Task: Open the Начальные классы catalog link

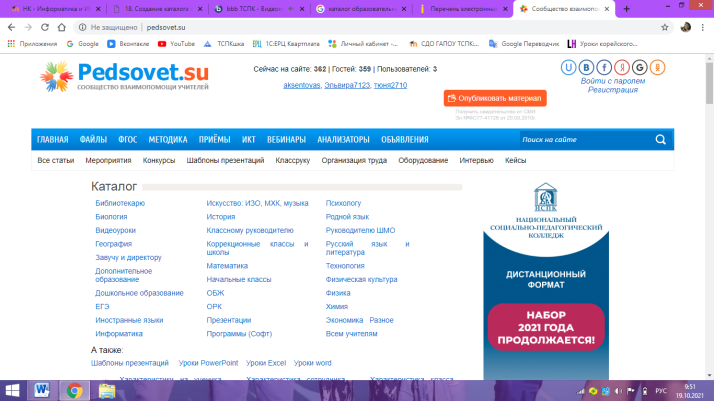Action: tap(239, 279)
